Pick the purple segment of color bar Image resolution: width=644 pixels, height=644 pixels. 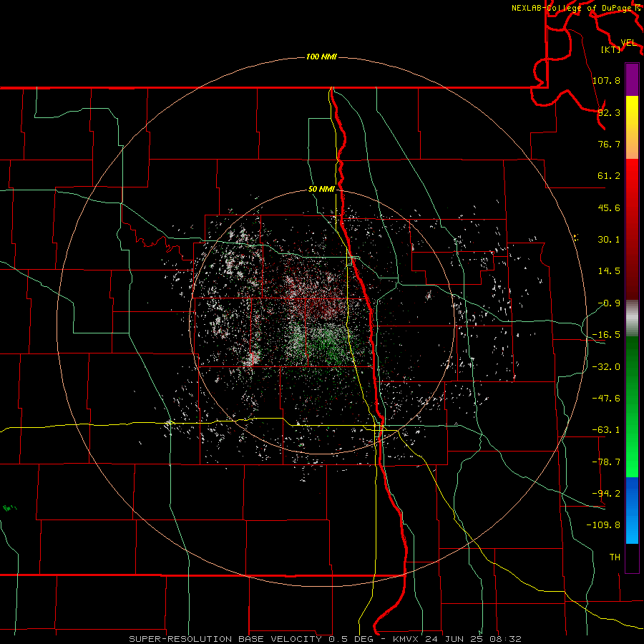coord(632,79)
